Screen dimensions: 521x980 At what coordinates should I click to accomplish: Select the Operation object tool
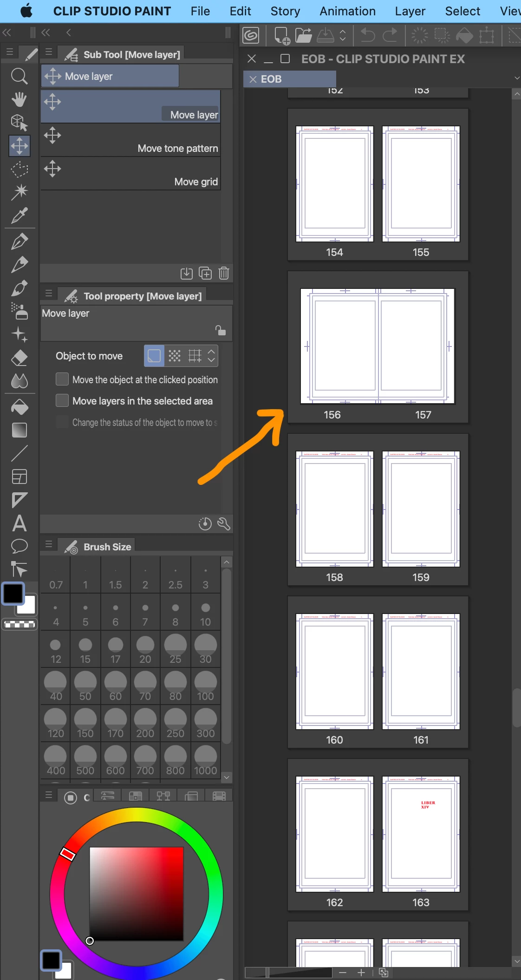pos(19,122)
